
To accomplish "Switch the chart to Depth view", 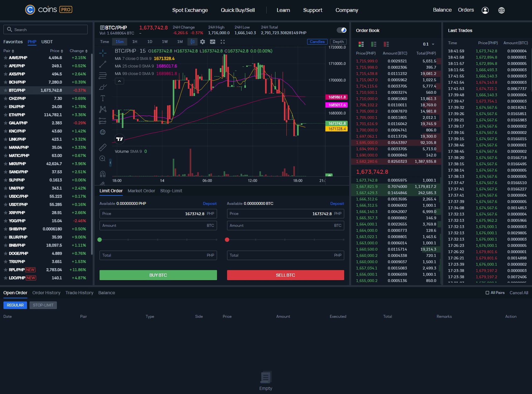I will click(338, 42).
